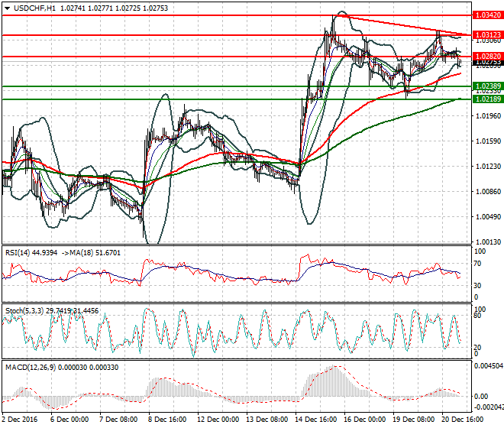Click the 1.03420 red price label

coord(488,15)
